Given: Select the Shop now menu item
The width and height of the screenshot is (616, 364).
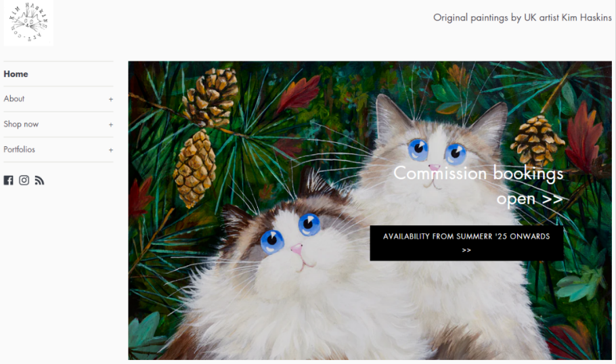Looking at the screenshot, I should 21,124.
